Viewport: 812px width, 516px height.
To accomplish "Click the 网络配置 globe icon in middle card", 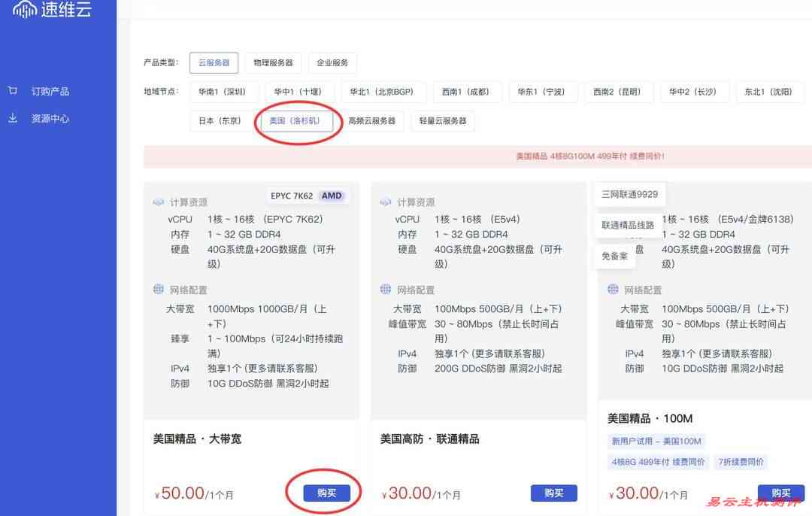I will [x=384, y=289].
